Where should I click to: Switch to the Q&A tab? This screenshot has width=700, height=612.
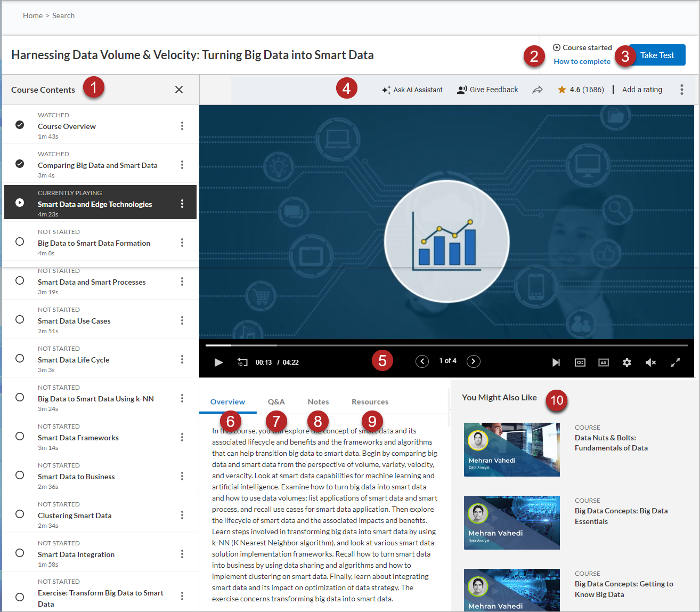coord(276,402)
